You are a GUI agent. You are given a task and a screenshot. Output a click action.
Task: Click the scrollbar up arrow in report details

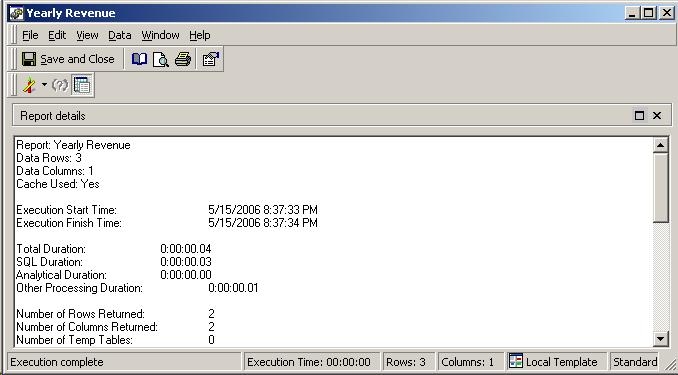[x=660, y=145]
